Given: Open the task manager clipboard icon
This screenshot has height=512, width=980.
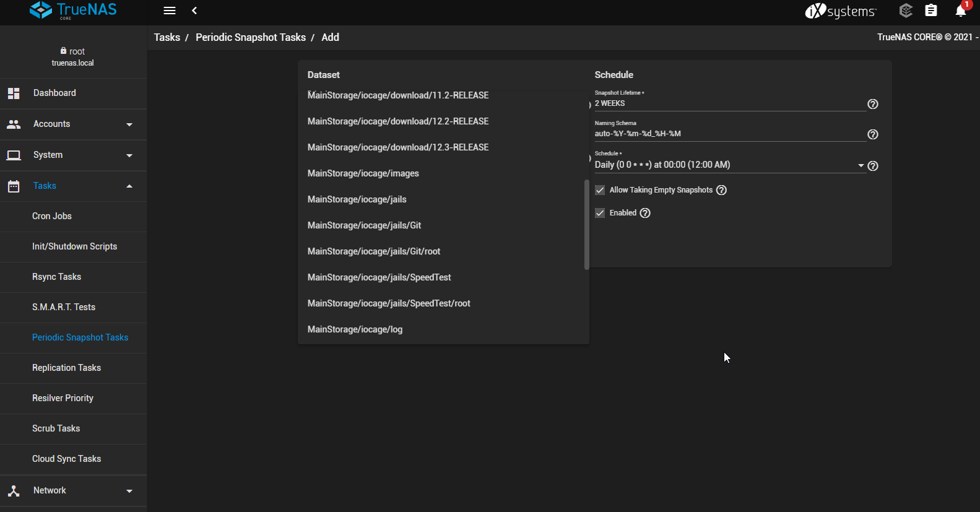Looking at the screenshot, I should [931, 11].
